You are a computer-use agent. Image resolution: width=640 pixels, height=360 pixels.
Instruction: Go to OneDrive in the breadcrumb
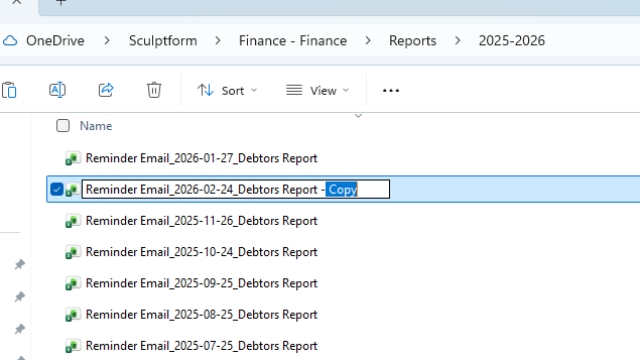pos(55,40)
